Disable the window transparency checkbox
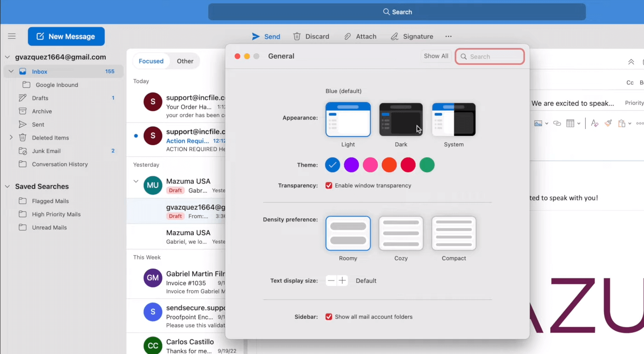The width and height of the screenshot is (644, 354). click(x=329, y=185)
